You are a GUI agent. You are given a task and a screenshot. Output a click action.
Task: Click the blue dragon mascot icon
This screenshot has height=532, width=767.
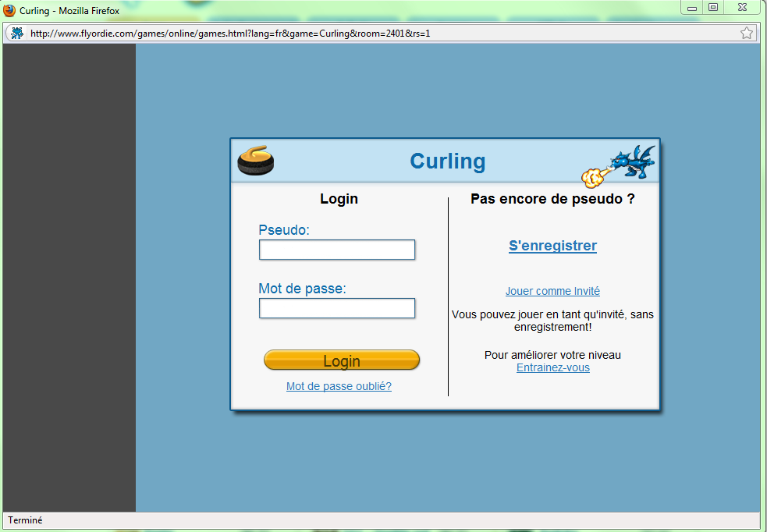pos(619,165)
